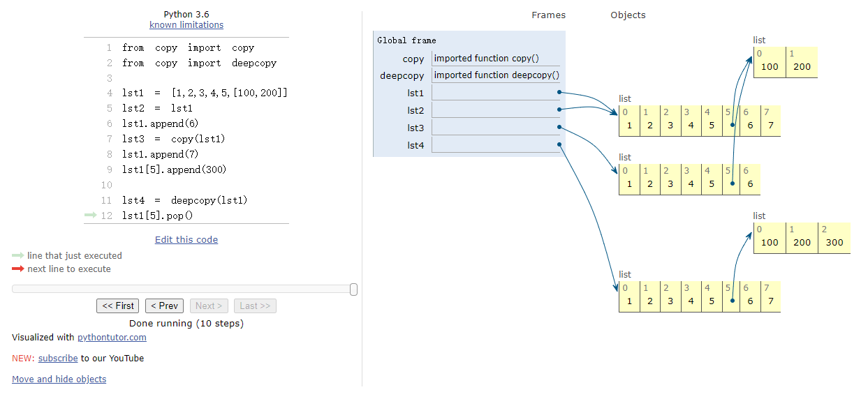Click the 'imported function deepcopy()' value box
Screen dimensions: 868x399
[496, 75]
